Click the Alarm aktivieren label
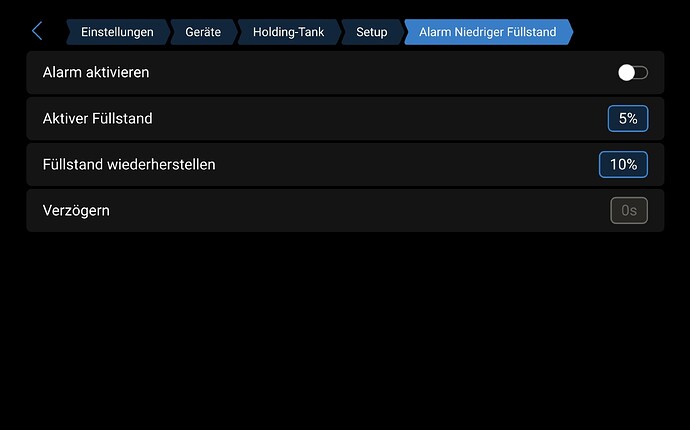 click(96, 72)
